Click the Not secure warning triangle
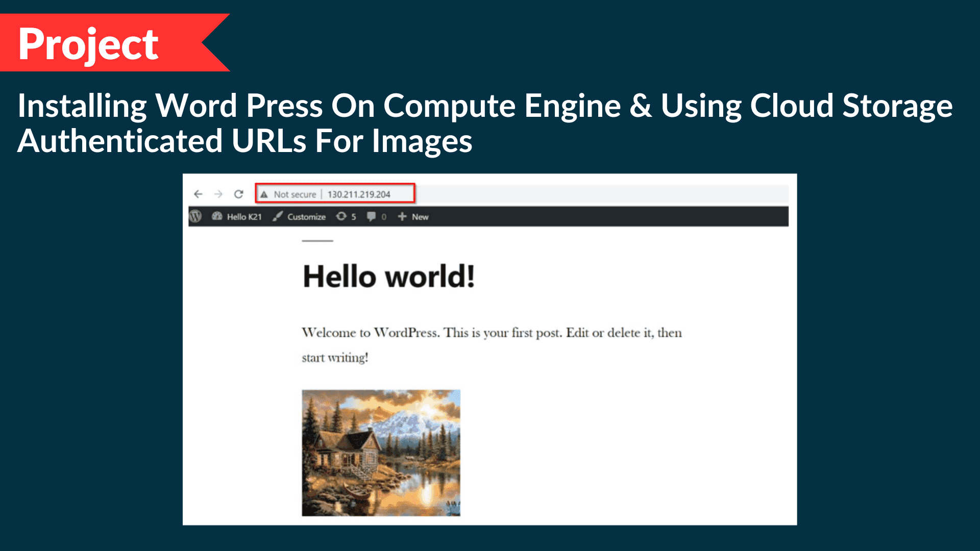This screenshot has width=980, height=551. pos(264,194)
